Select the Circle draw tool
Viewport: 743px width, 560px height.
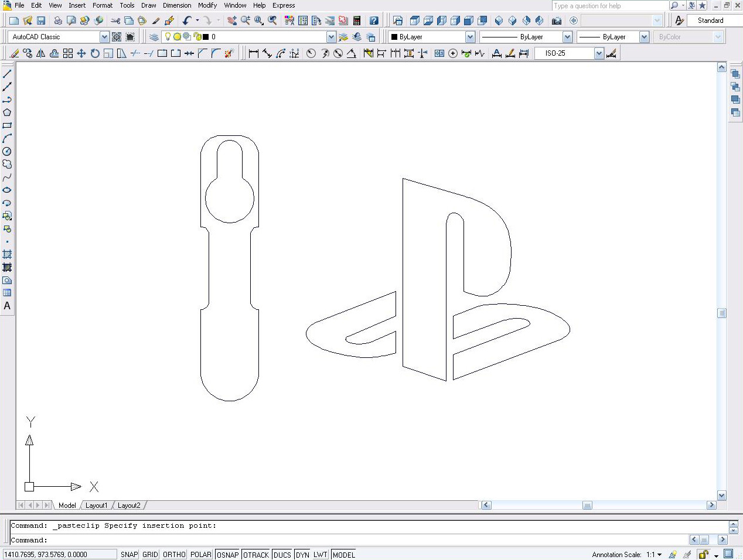[7, 151]
